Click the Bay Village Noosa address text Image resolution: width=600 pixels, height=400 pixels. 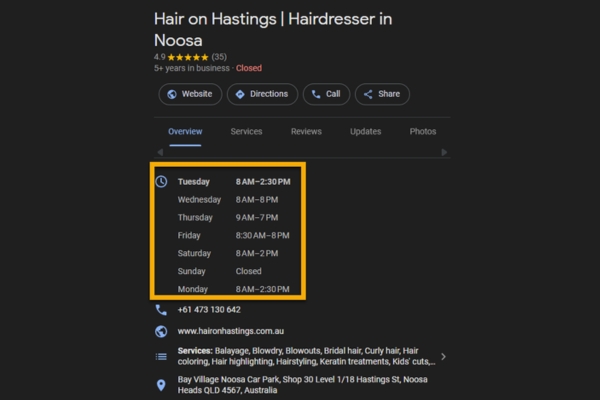tap(302, 385)
